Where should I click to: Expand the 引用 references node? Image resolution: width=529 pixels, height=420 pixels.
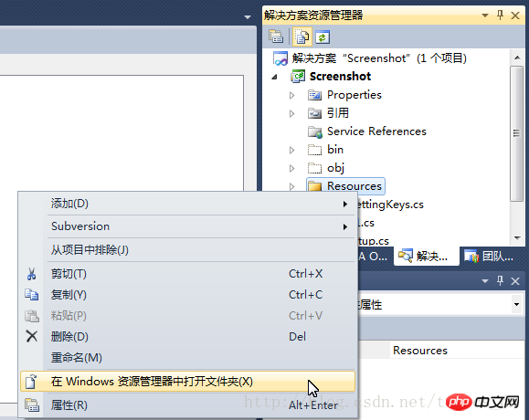coord(292,113)
